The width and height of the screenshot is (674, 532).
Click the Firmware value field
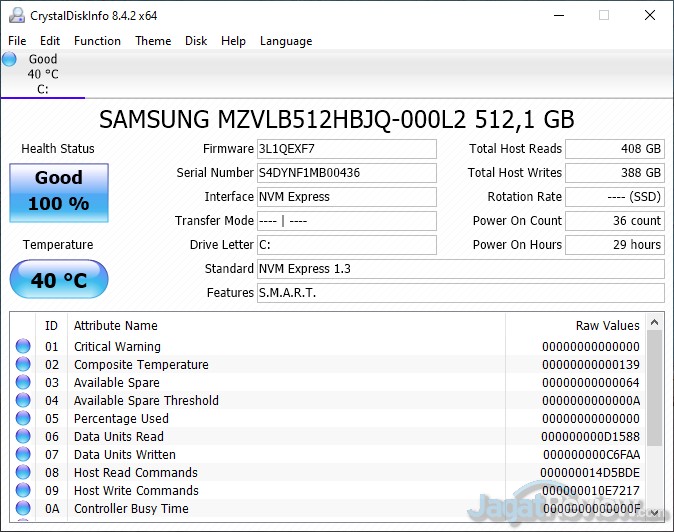pyautogui.click(x=346, y=149)
